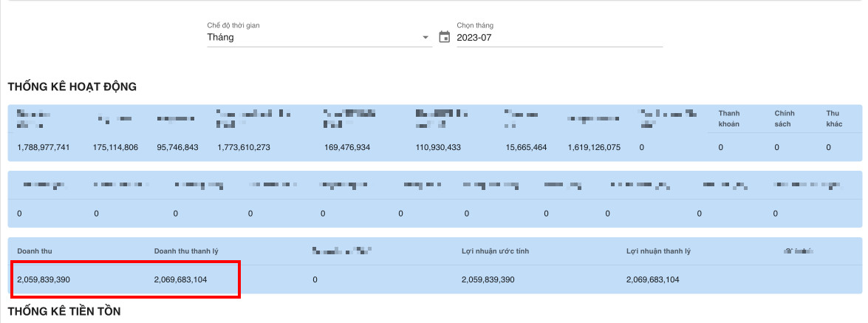Click the Lợi nhuận thanh lý header

pos(658,251)
